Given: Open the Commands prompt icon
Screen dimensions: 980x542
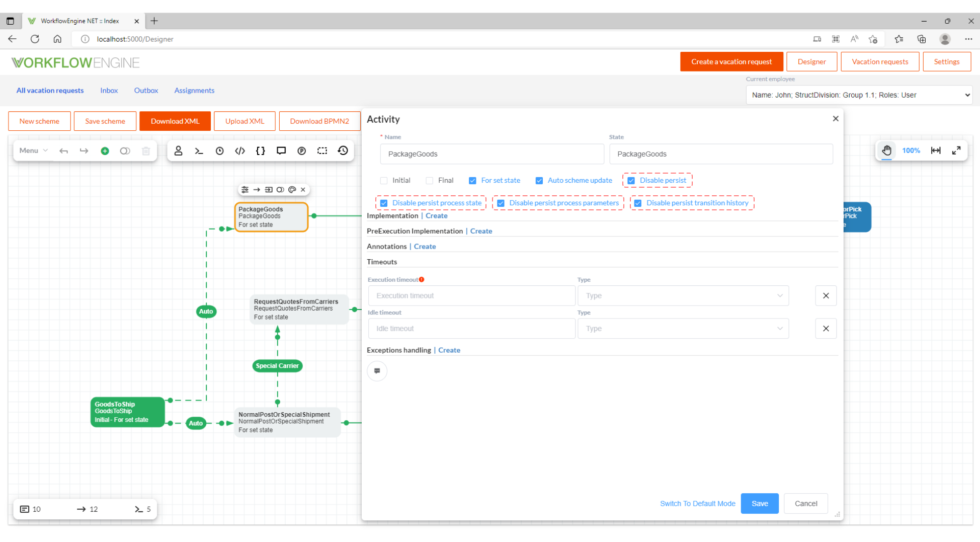Looking at the screenshot, I should coord(199,150).
